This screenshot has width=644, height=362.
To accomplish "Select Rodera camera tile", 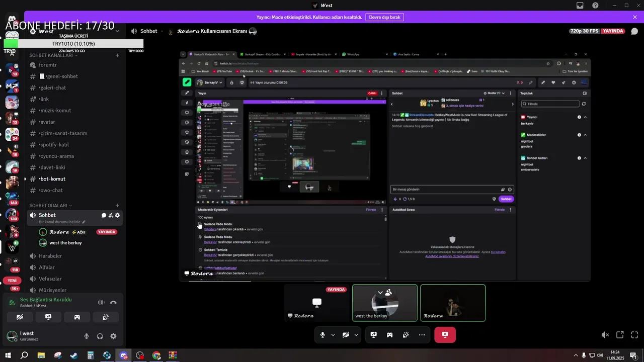I will click(x=453, y=303).
